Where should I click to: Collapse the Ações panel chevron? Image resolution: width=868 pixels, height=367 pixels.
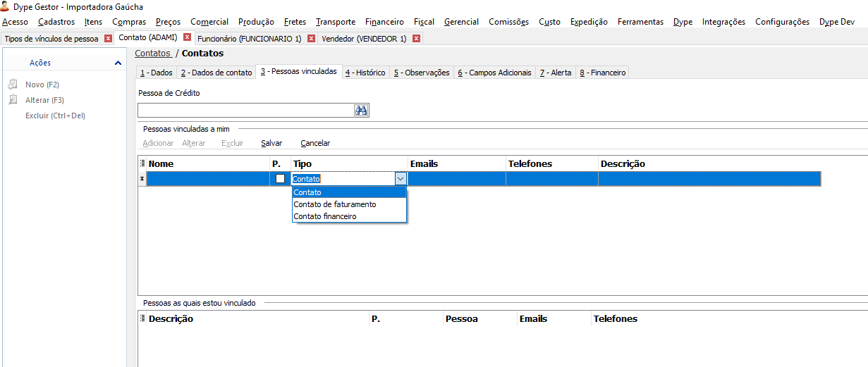coord(118,63)
